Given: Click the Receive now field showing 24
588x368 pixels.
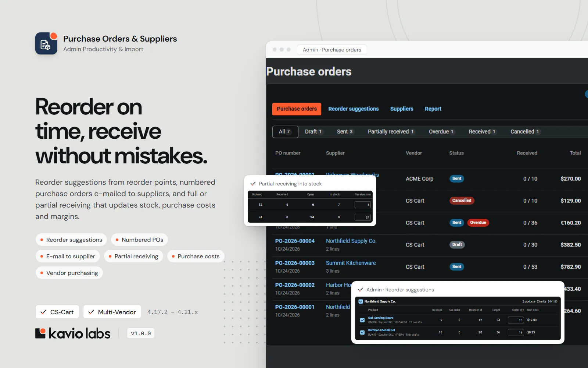Looking at the screenshot, I should 362,217.
